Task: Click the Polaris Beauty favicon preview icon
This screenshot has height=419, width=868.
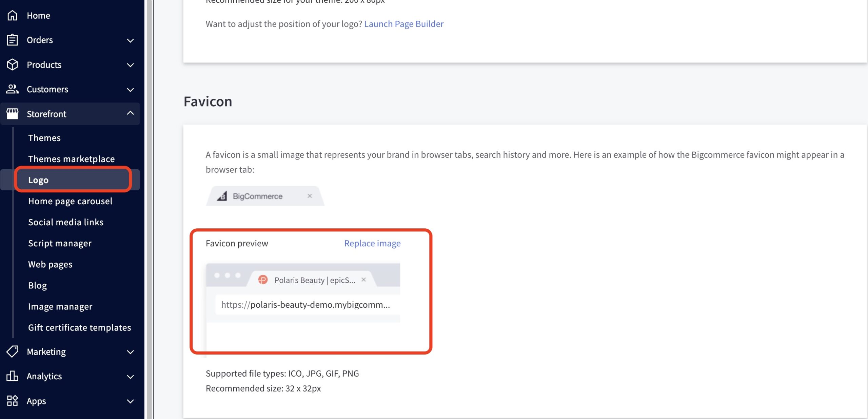Action: [x=263, y=280]
